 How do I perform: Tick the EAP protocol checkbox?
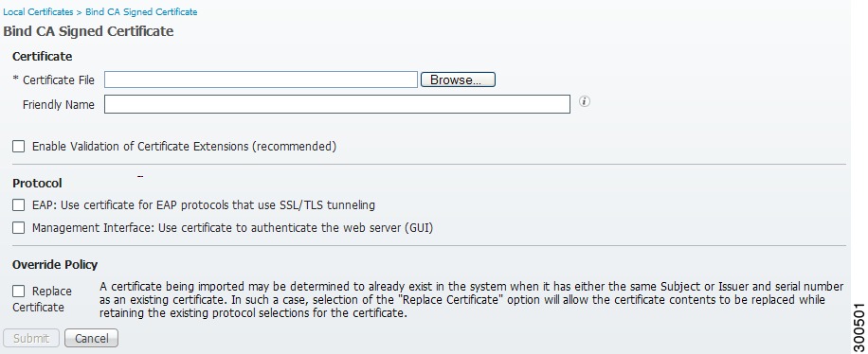coord(19,205)
